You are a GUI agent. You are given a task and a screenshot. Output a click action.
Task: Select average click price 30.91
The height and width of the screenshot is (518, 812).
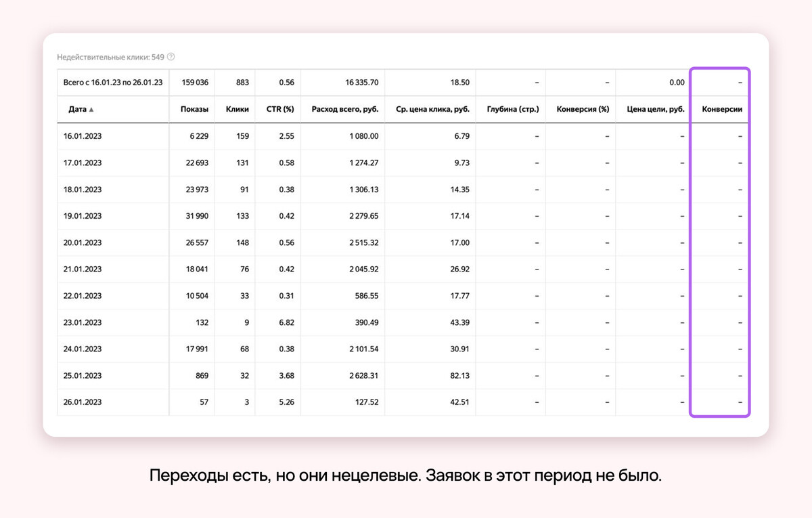point(460,349)
